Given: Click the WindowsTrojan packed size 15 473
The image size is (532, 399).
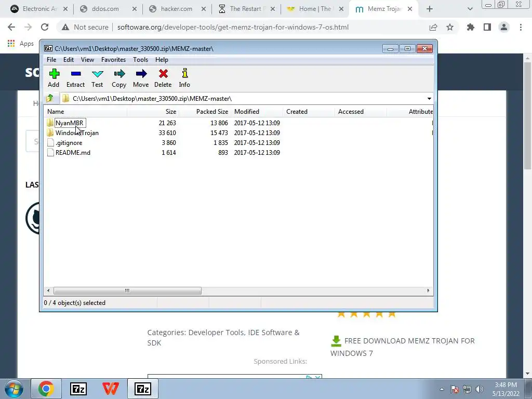Looking at the screenshot, I should coord(219,132).
